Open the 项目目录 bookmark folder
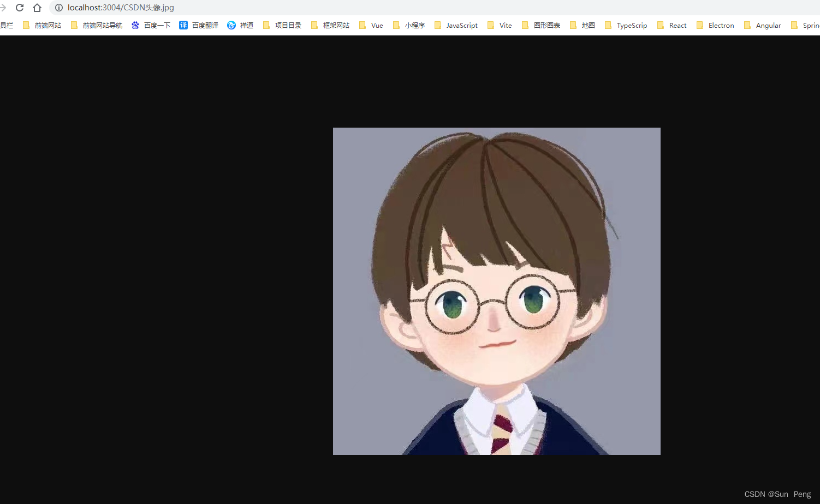Image resolution: width=820 pixels, height=504 pixels. [x=282, y=25]
